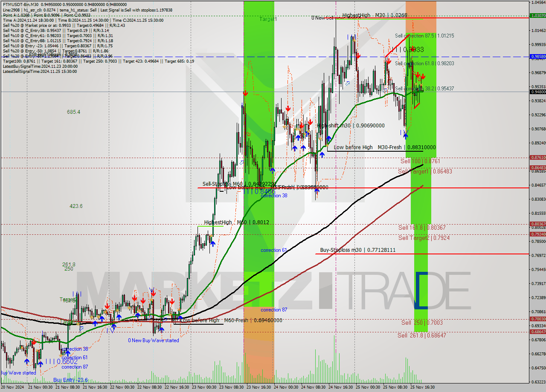Click the red 0.80367 price tag on the axis
546x392 pixels.
(537, 224)
